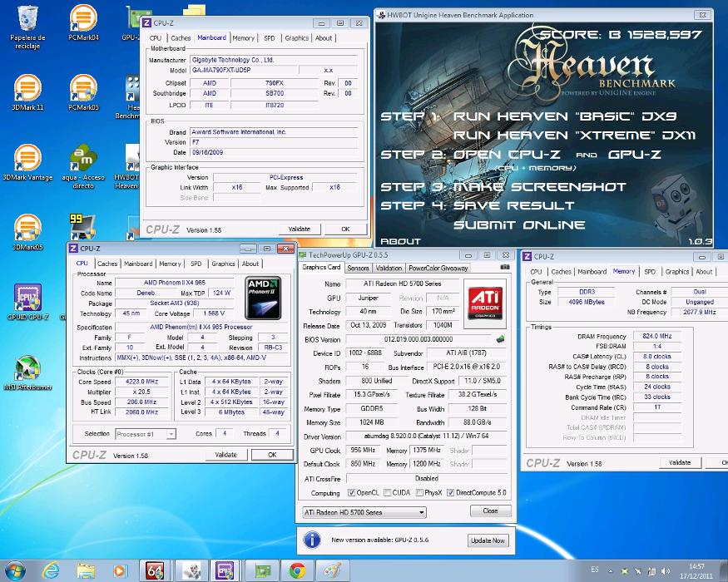Switch to the CPU-Z taskbar icon
Image resolution: width=728 pixels, height=582 pixels.
click(225, 570)
